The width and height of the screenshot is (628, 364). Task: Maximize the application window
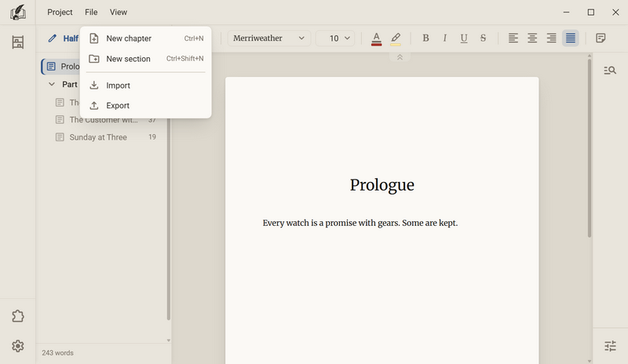pos(591,13)
